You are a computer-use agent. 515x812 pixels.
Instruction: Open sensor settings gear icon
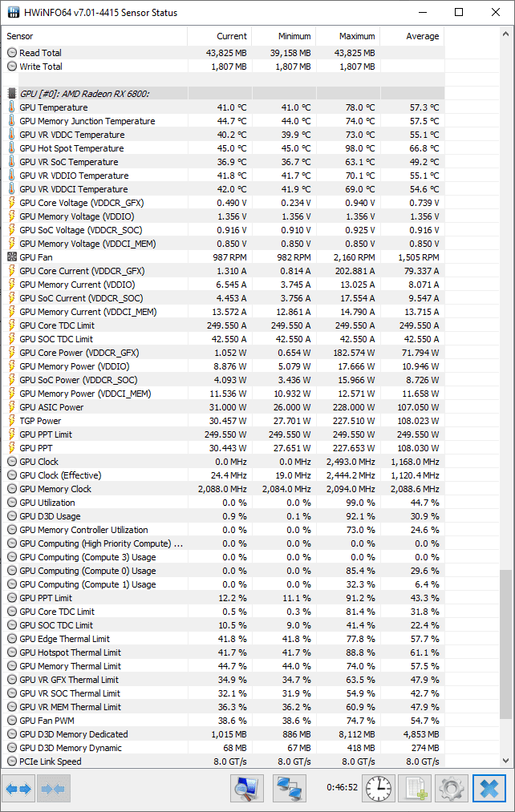coord(452,788)
